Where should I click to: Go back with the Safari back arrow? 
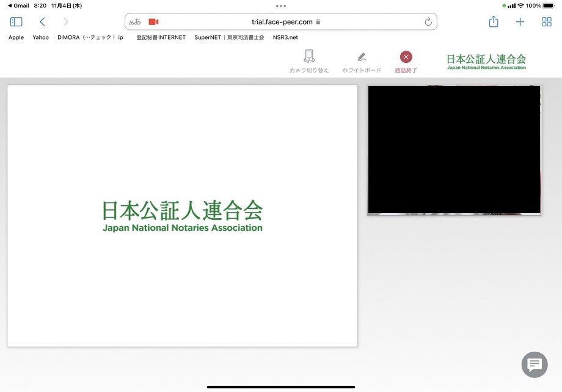[42, 22]
